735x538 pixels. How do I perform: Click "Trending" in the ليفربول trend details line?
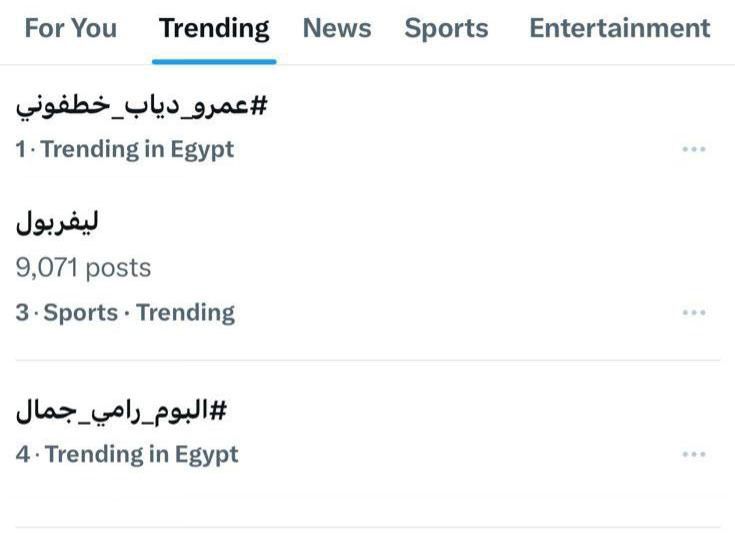[186, 313]
